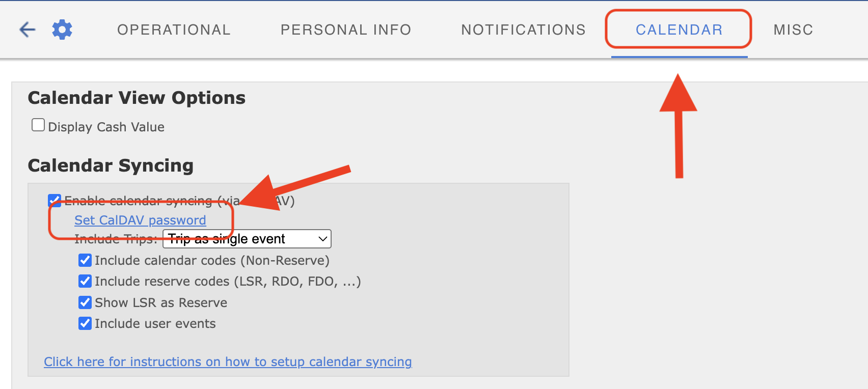The width and height of the screenshot is (868, 389).
Task: Click the back arrow icon
Action: [26, 30]
